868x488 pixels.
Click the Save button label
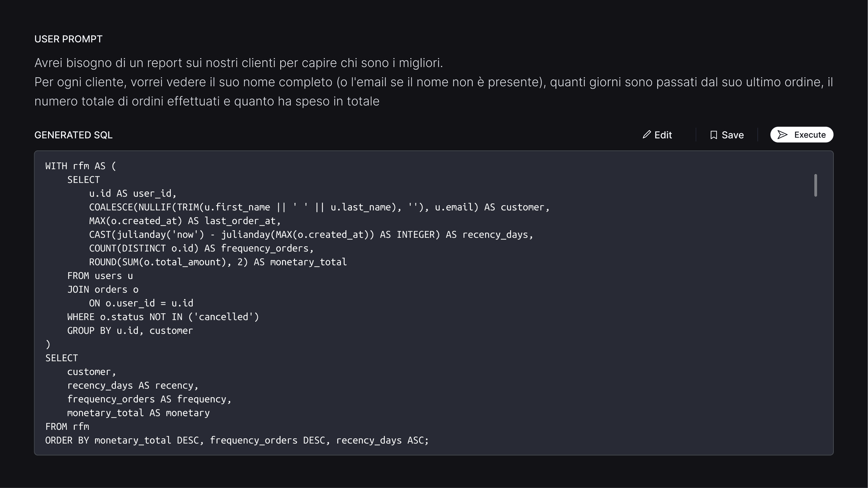(x=732, y=135)
